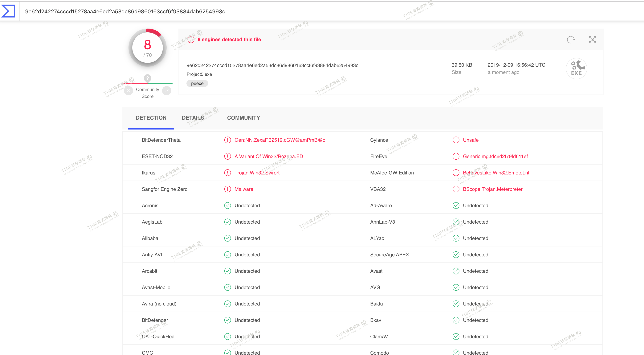Click the Project5.exe file name
644x355 pixels.
199,74
